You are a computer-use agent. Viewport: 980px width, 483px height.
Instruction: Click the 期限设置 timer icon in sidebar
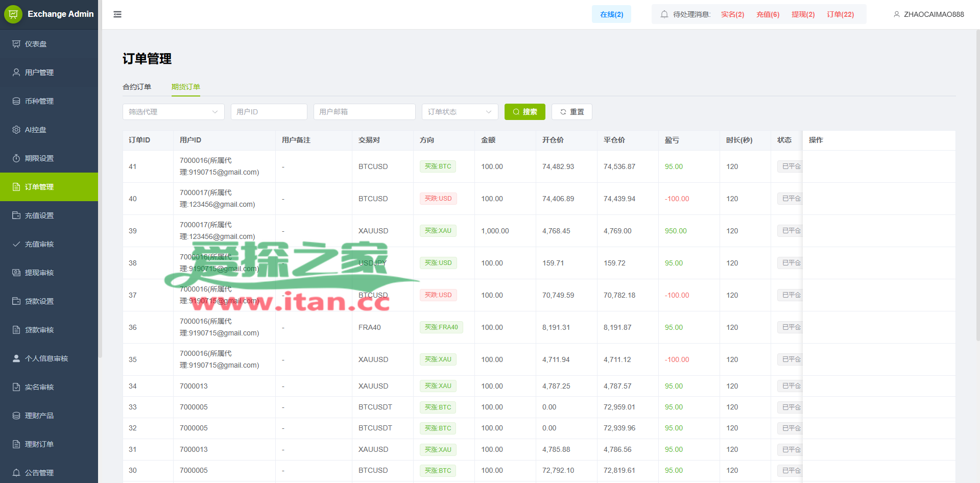click(x=16, y=158)
